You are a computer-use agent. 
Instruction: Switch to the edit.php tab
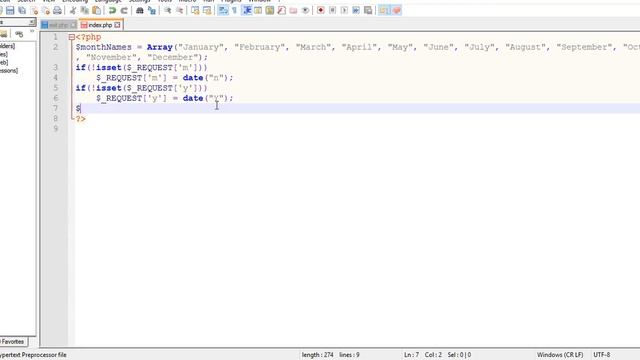tap(58, 25)
